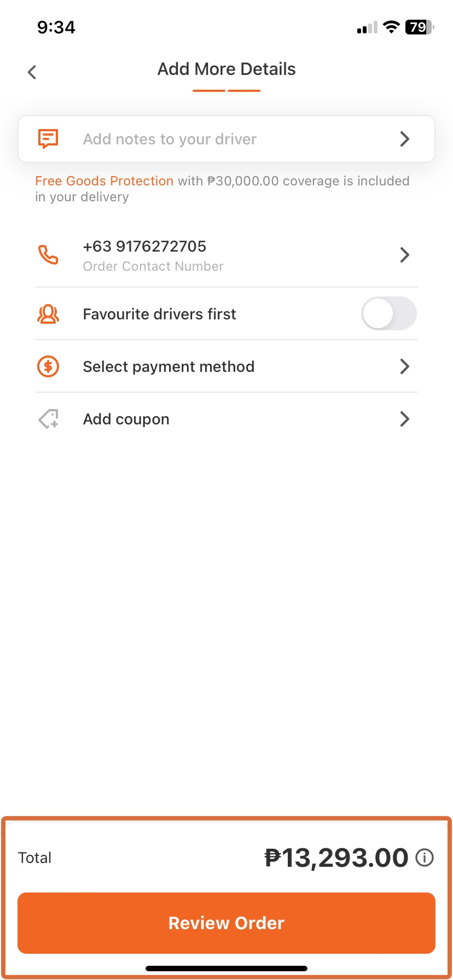Tap the payment dollar coin icon
Viewport: 453px width, 980px height.
point(48,366)
